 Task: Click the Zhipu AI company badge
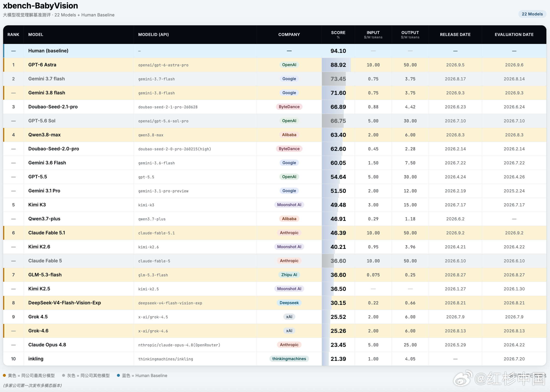click(x=289, y=275)
